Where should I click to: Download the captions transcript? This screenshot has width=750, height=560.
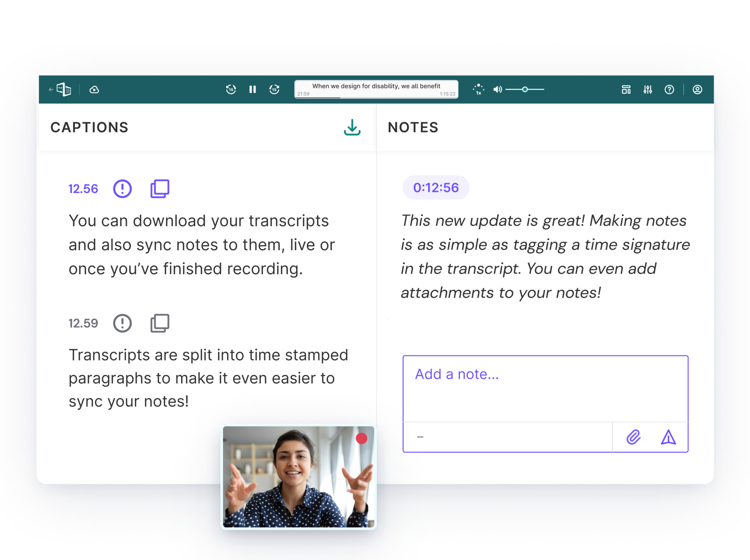[352, 128]
